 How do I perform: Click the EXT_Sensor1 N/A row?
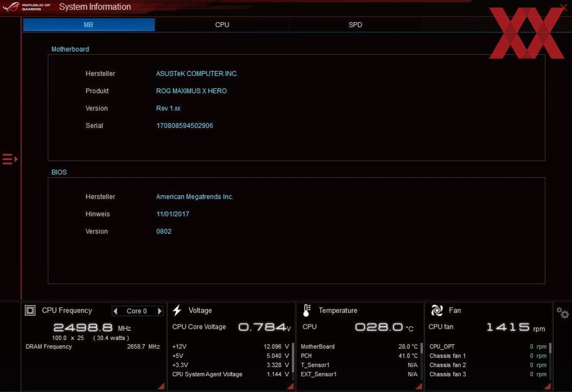click(x=359, y=374)
